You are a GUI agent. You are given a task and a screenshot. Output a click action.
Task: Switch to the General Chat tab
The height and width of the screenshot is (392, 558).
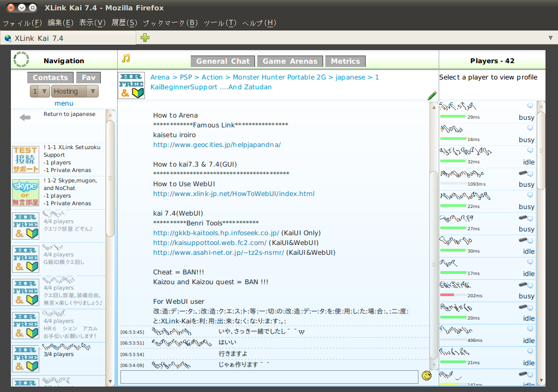pos(223,61)
